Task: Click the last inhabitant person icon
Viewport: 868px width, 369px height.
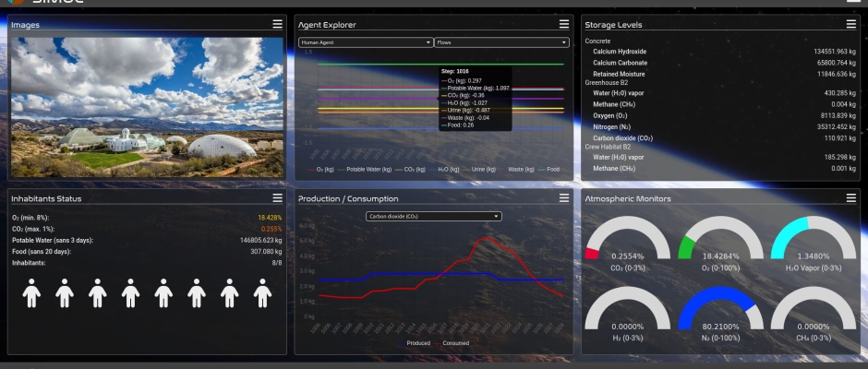Action: tap(263, 293)
